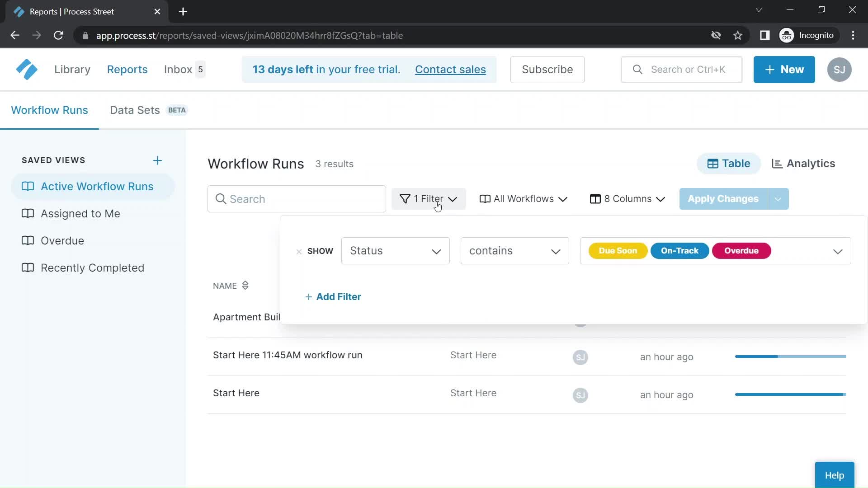Click the Overdue status tag in the filter
The width and height of the screenshot is (868, 488).
click(x=741, y=251)
